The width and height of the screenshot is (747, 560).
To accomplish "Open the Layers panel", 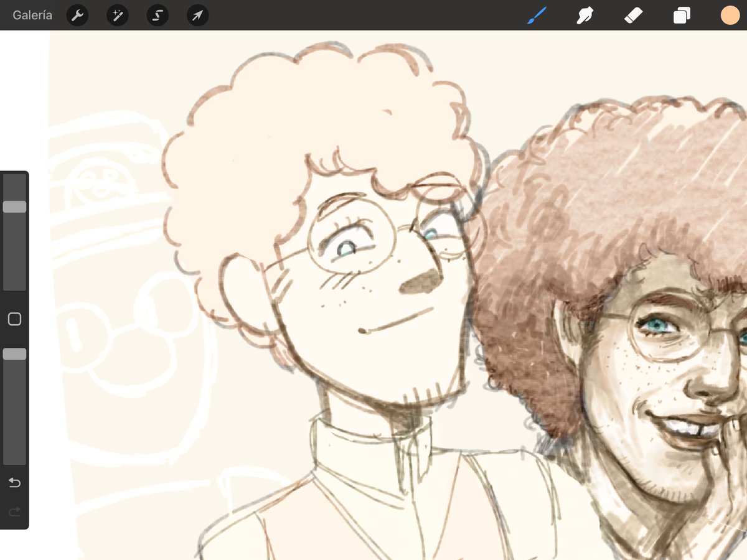I will pyautogui.click(x=682, y=16).
